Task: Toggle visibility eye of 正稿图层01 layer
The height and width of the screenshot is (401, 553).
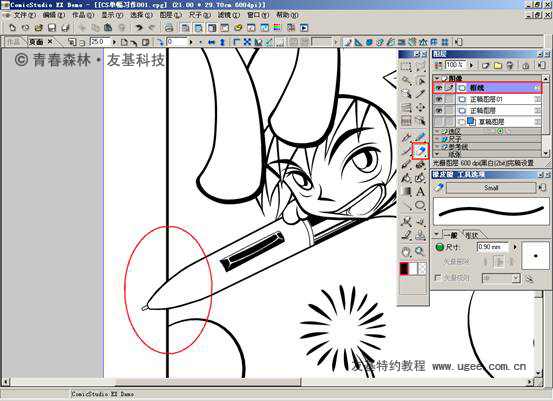Action: point(439,99)
